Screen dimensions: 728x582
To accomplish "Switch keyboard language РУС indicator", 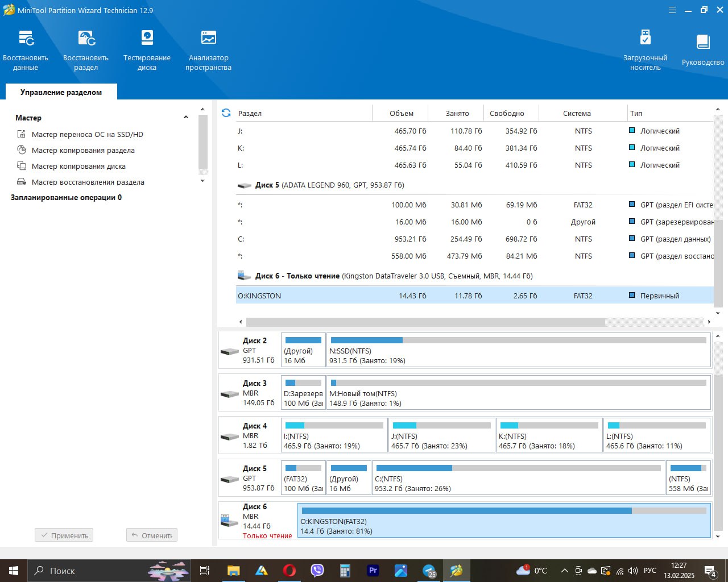I will click(650, 571).
